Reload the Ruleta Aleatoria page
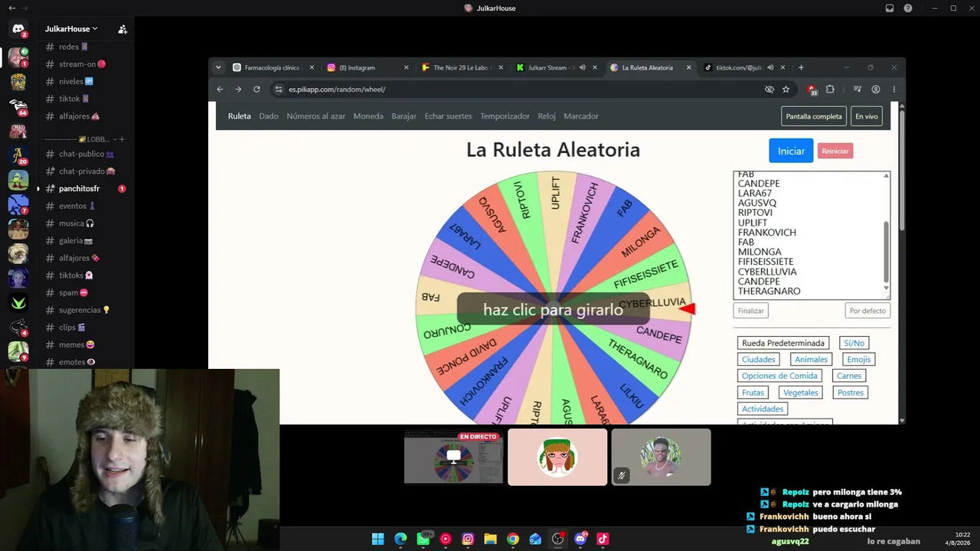Viewport: 980px width, 551px height. [256, 90]
